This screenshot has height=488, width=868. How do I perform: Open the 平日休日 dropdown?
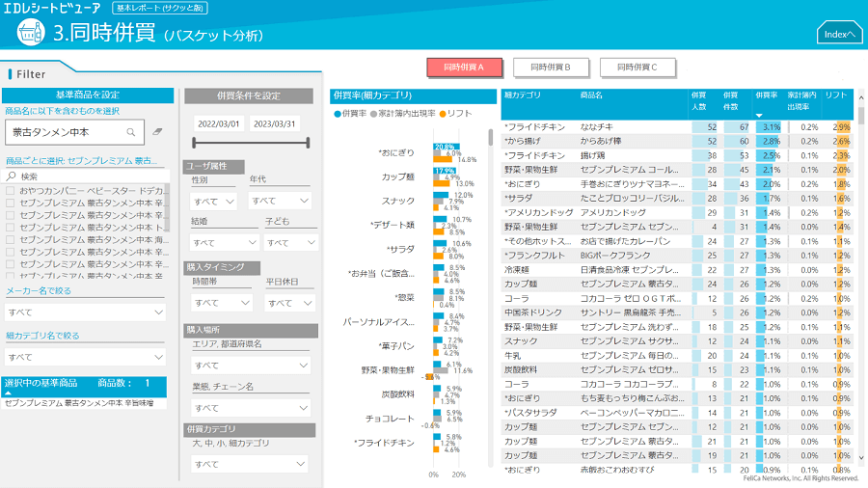click(289, 303)
